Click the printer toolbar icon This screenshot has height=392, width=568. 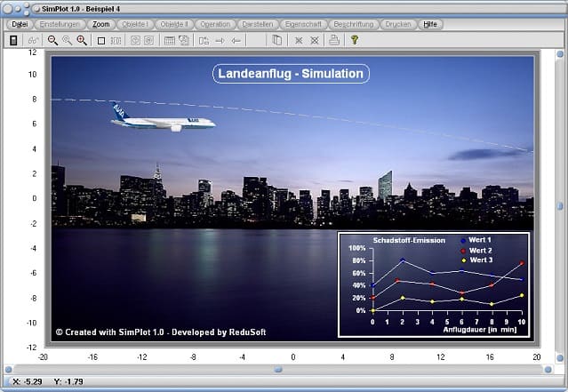334,40
